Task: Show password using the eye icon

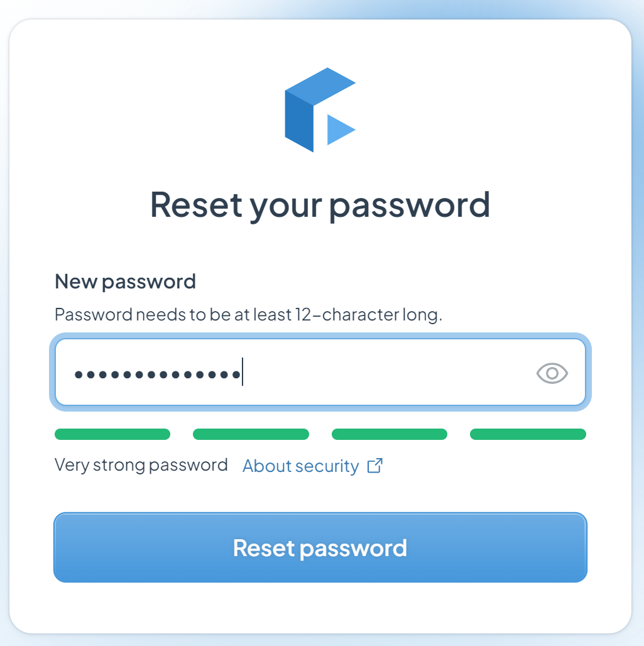Action: point(552,373)
